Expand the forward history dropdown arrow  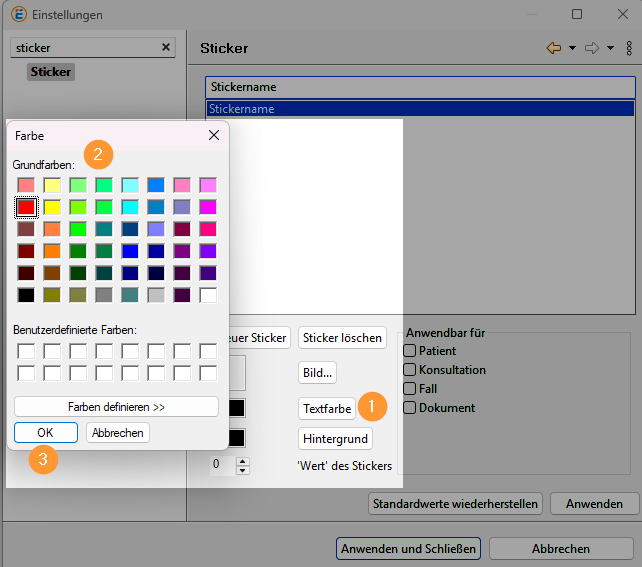(x=611, y=48)
